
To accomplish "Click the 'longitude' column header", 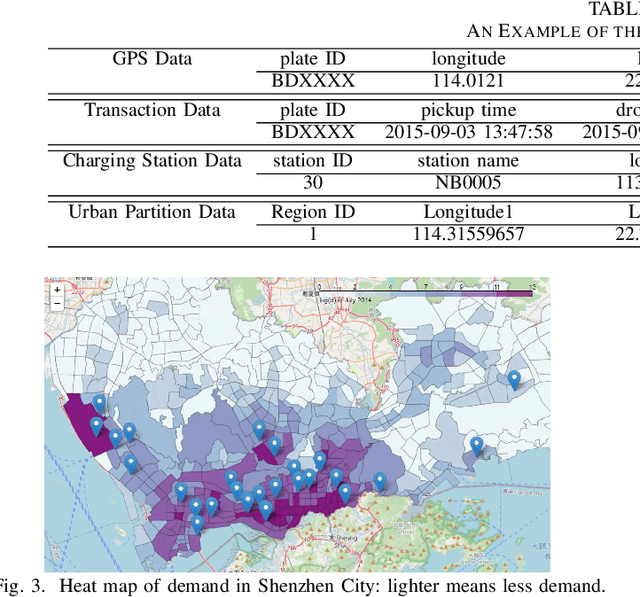I will (x=469, y=59).
